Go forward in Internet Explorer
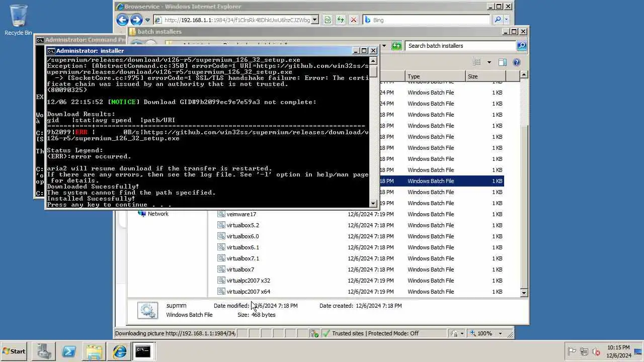This screenshot has width=644, height=362. (x=136, y=20)
